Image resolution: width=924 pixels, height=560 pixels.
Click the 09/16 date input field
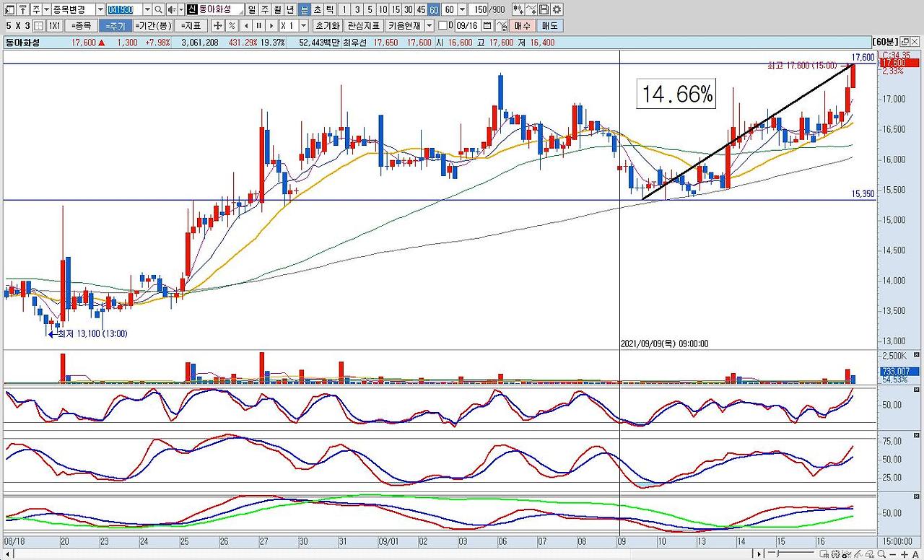coord(468,25)
